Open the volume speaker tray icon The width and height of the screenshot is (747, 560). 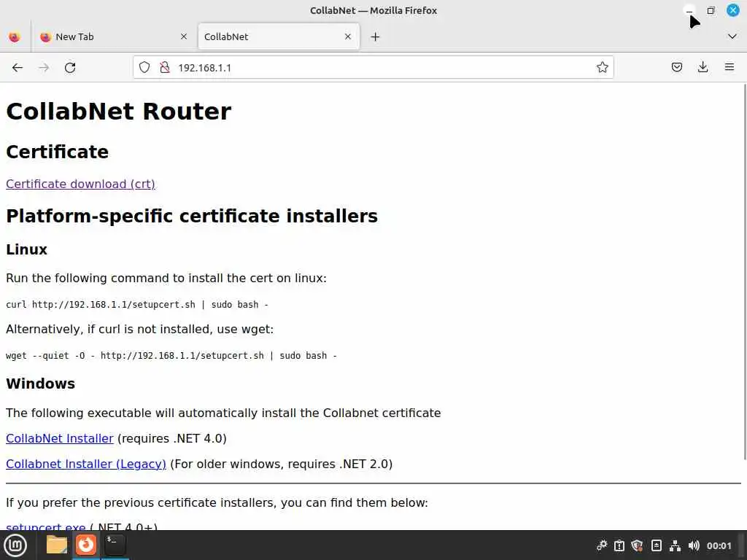coord(694,545)
